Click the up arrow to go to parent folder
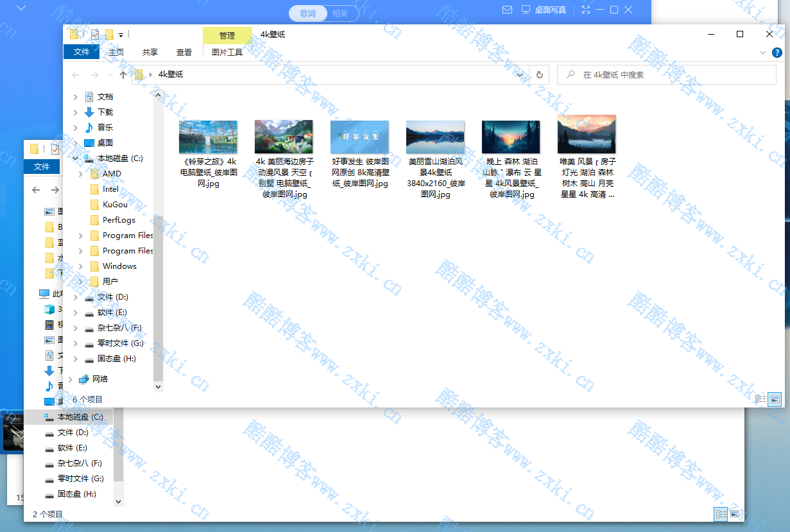This screenshot has width=790, height=532. point(122,75)
